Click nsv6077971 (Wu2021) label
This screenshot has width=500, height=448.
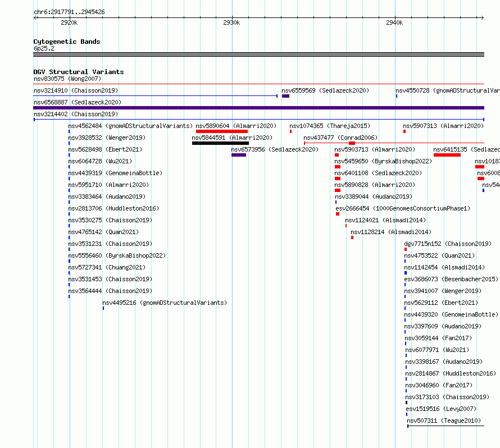pos(437,350)
